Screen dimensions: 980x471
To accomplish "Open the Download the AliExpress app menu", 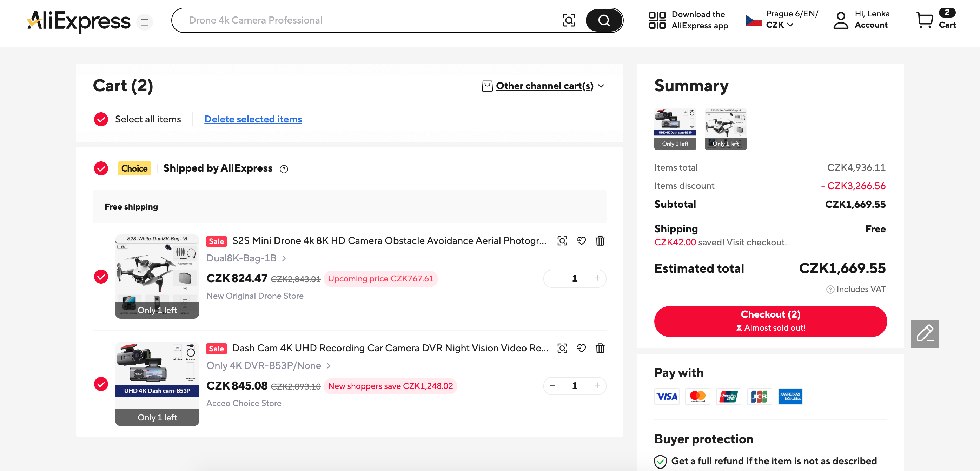I will point(689,20).
